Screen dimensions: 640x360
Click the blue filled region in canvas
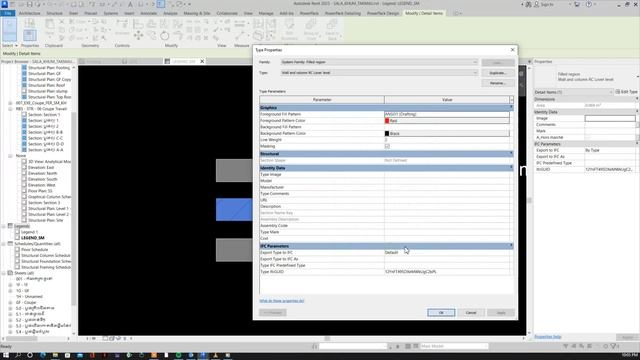pyautogui.click(x=234, y=209)
